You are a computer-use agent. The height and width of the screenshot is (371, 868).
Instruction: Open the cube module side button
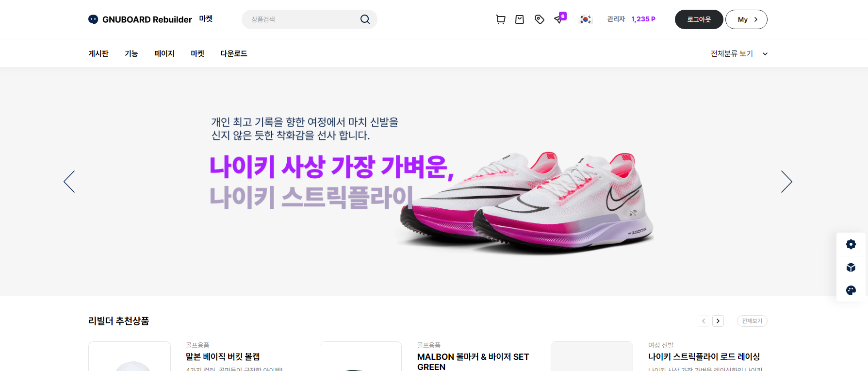click(x=851, y=268)
